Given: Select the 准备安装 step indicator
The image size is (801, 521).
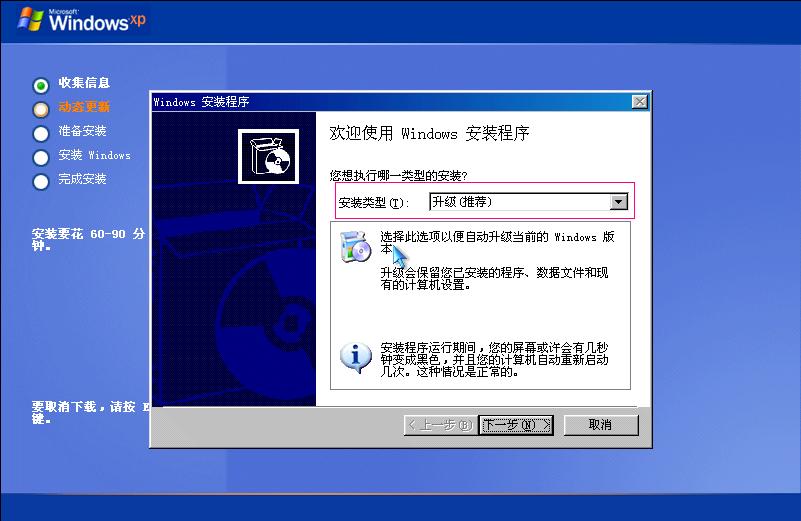Looking at the screenshot, I should [x=41, y=134].
